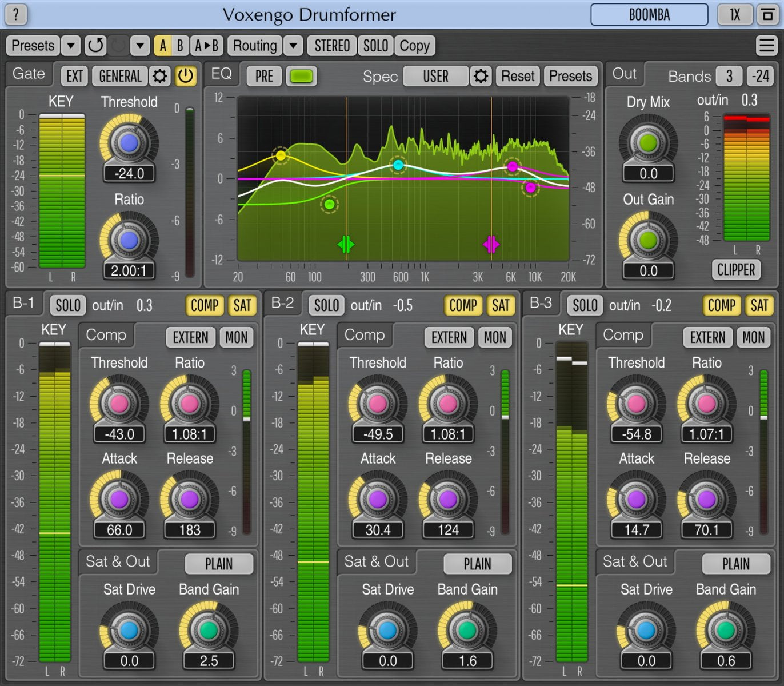
Task: Expand the Routing dropdown arrow
Action: tap(293, 46)
